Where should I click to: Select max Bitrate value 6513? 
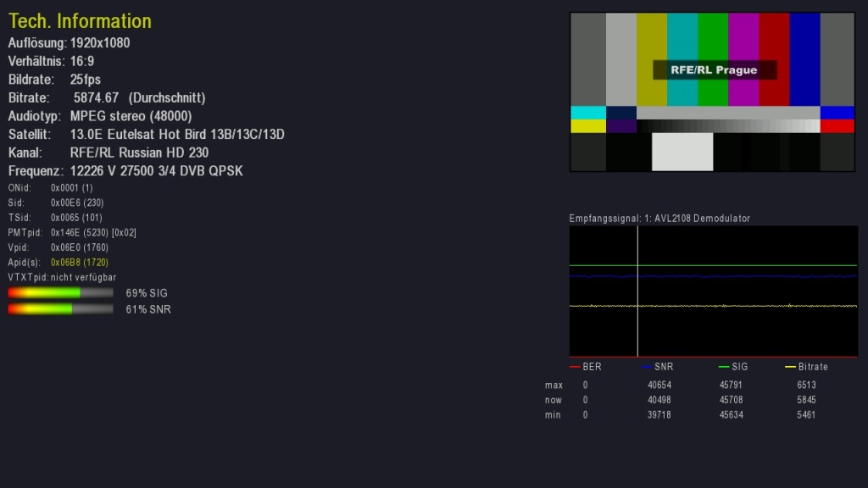(x=807, y=385)
